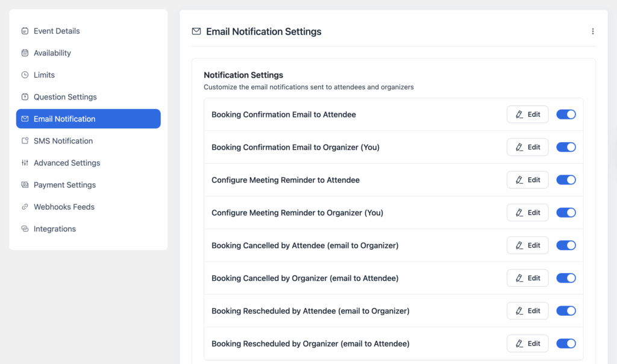Select the Integrations icon in sidebar
617x364 pixels.
click(x=24, y=228)
